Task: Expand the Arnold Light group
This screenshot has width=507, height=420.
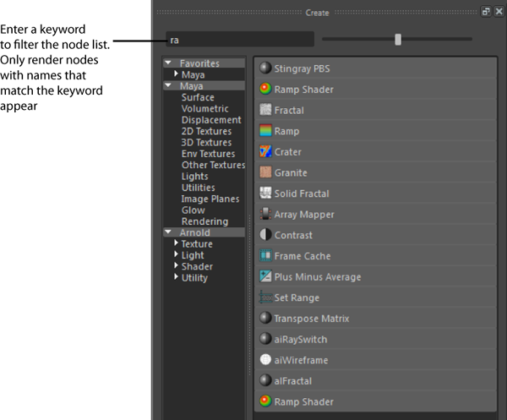Action: pyautogui.click(x=176, y=254)
